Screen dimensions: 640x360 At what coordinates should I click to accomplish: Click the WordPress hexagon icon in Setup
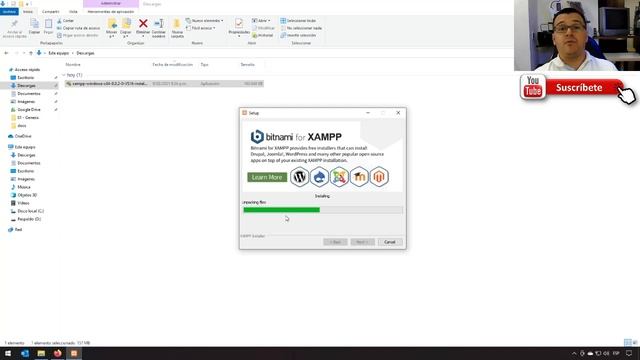pyautogui.click(x=299, y=177)
